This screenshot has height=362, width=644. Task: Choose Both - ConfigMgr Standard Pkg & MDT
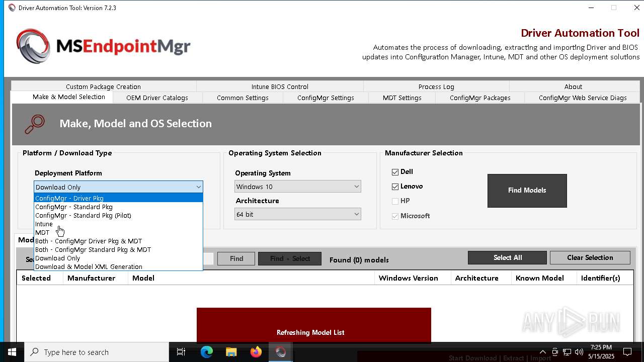pyautogui.click(x=118, y=249)
